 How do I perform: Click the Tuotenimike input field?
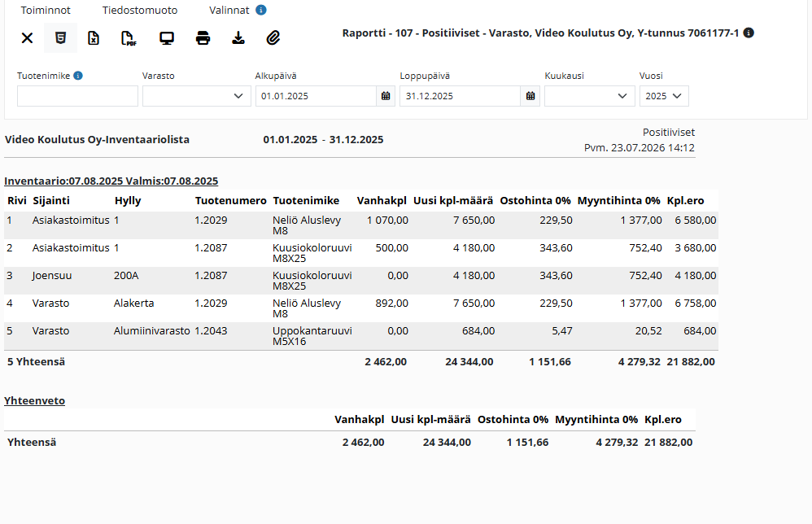(x=77, y=96)
